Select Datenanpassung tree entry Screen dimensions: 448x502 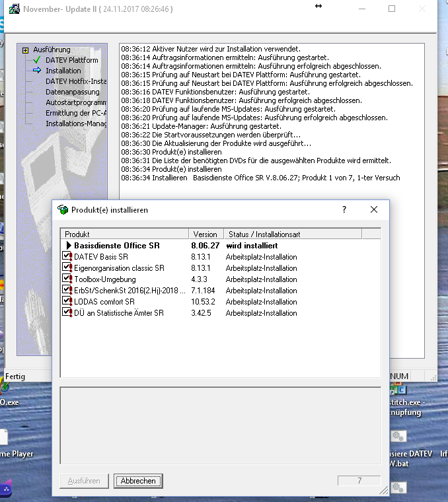[73, 92]
